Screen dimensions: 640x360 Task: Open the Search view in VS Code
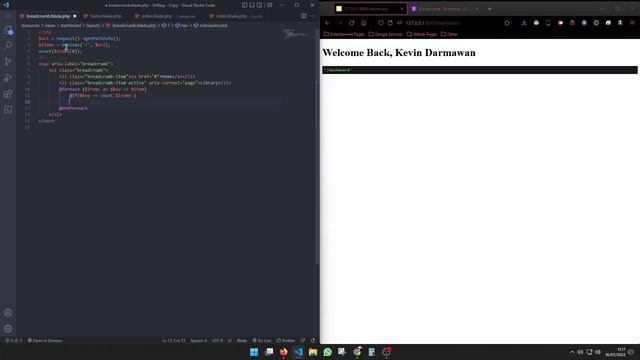click(8, 45)
